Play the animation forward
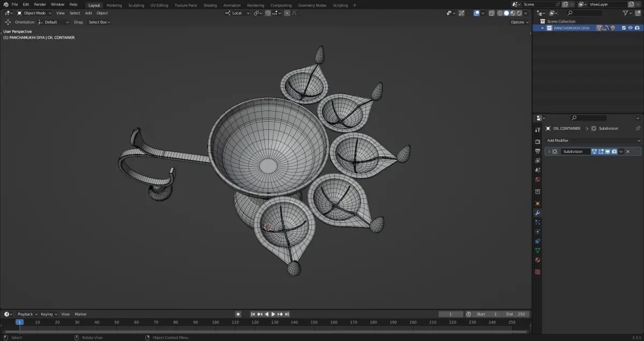The height and width of the screenshot is (341, 644). tap(273, 314)
